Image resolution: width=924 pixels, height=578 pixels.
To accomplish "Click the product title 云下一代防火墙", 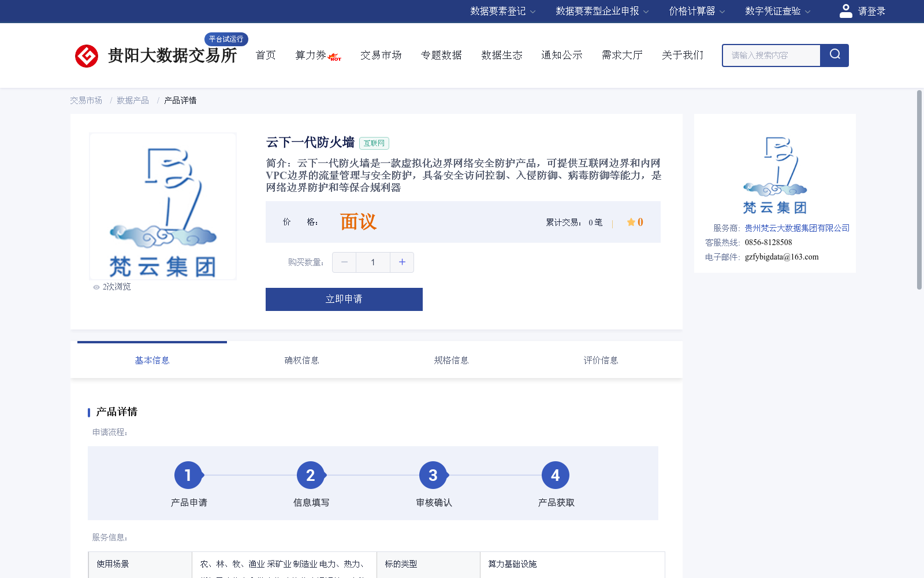I will coord(310,142).
